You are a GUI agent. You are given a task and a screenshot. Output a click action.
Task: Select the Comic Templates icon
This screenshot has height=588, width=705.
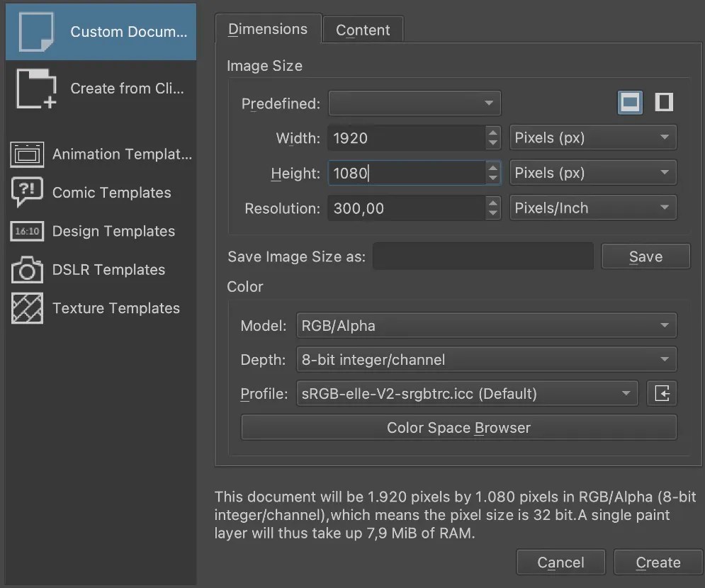(x=26, y=192)
